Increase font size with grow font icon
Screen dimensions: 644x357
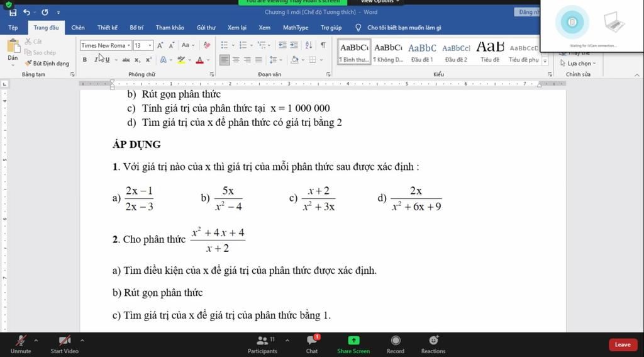click(160, 45)
